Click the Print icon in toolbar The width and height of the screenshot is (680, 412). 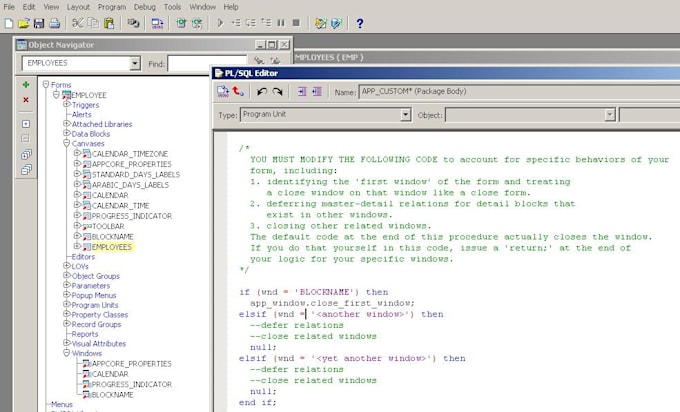pos(55,23)
